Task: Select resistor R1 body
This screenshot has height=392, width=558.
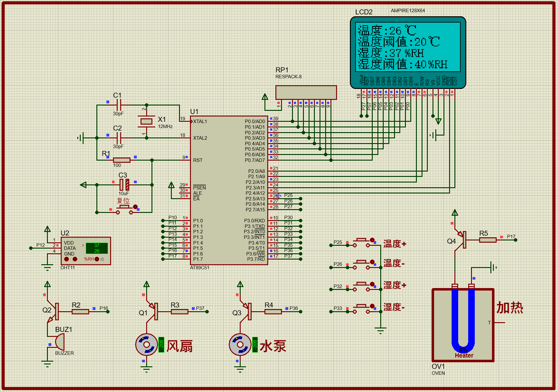Action: click(x=121, y=160)
